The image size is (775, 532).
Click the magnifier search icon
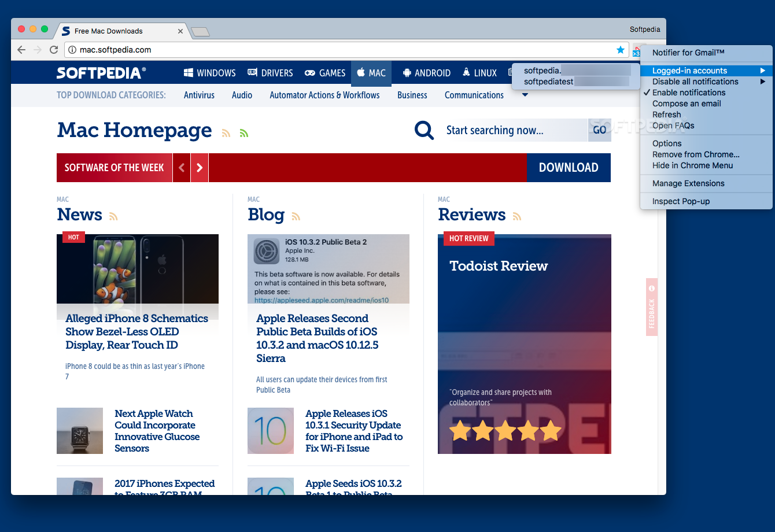click(424, 130)
